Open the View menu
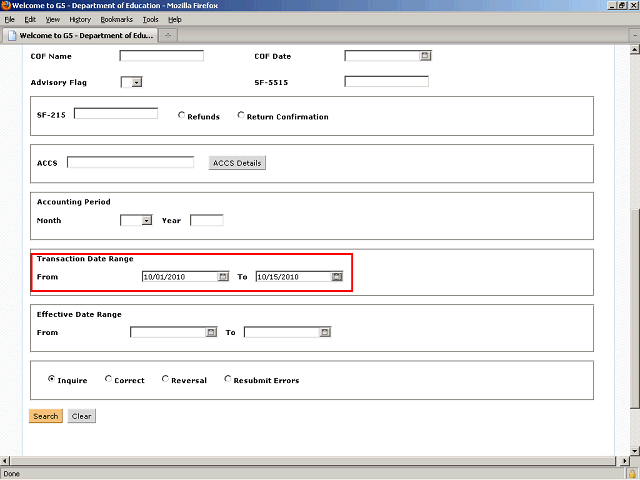The width and height of the screenshot is (640, 480). (x=53, y=20)
